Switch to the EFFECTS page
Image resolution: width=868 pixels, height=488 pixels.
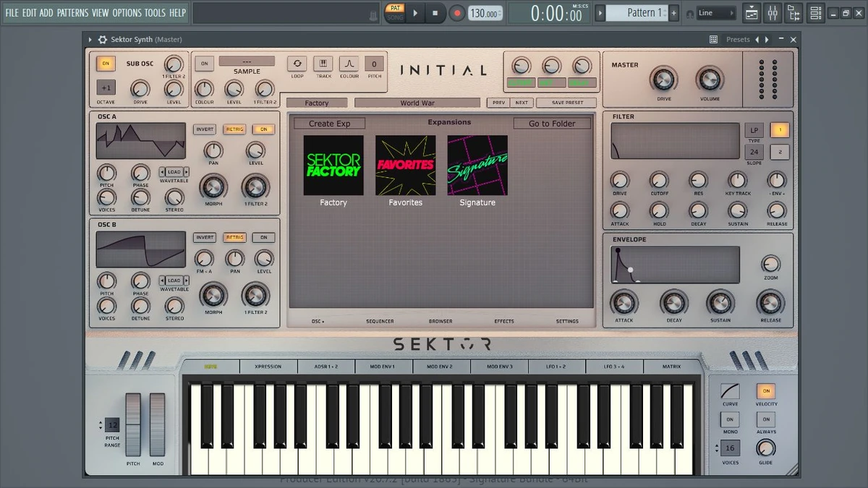pos(504,321)
